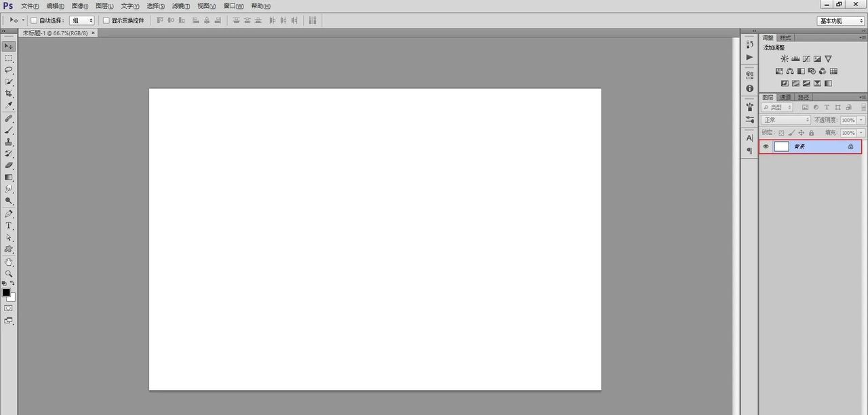The width and height of the screenshot is (868, 415).
Task: Open the 图像(I) menu
Action: (x=80, y=5)
